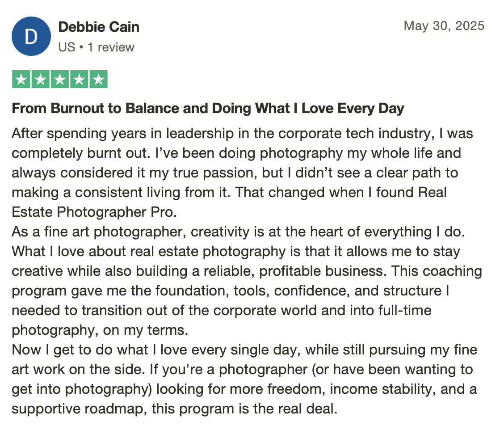Click the "1 review" count text
Viewport: 504px width, 430px height.
(111, 47)
